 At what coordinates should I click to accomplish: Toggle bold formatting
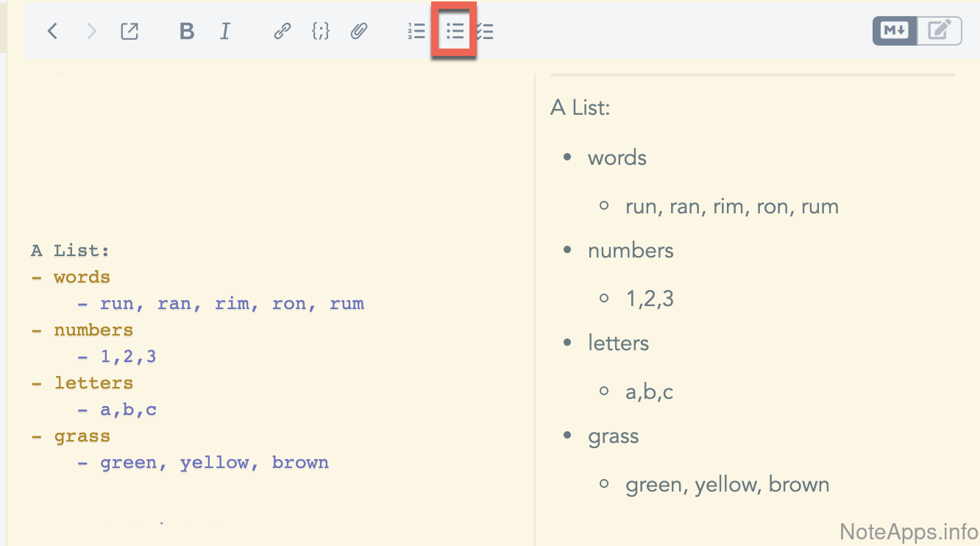pos(187,31)
